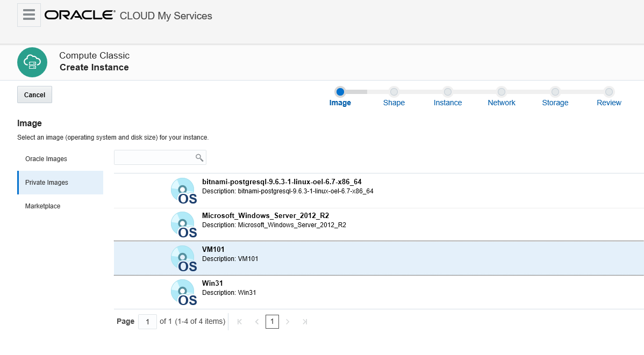Click the '1-4 of 4 items' page count

click(x=200, y=321)
